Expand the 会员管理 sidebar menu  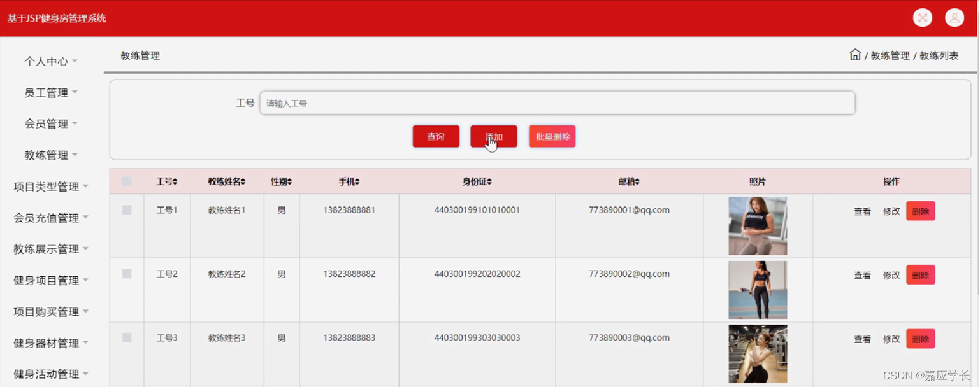pos(51,124)
